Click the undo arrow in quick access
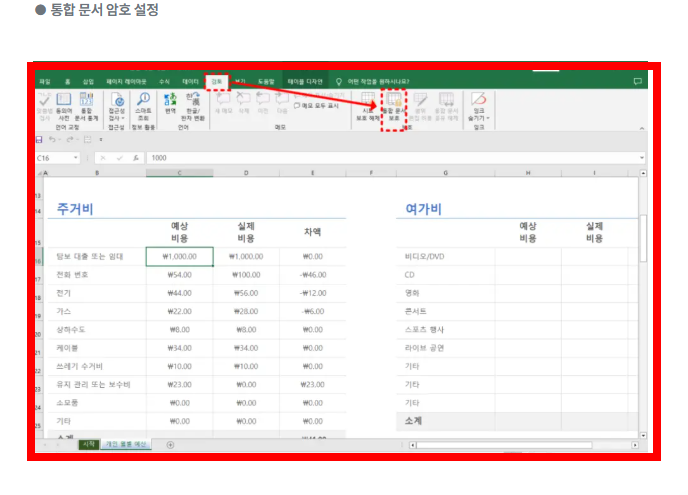688x495 pixels. pyautogui.click(x=52, y=140)
